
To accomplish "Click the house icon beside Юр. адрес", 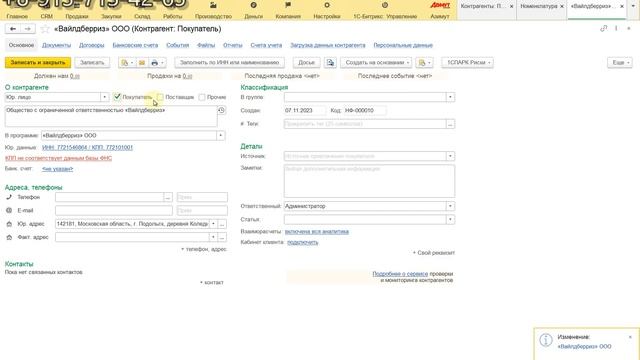I will tap(9, 224).
